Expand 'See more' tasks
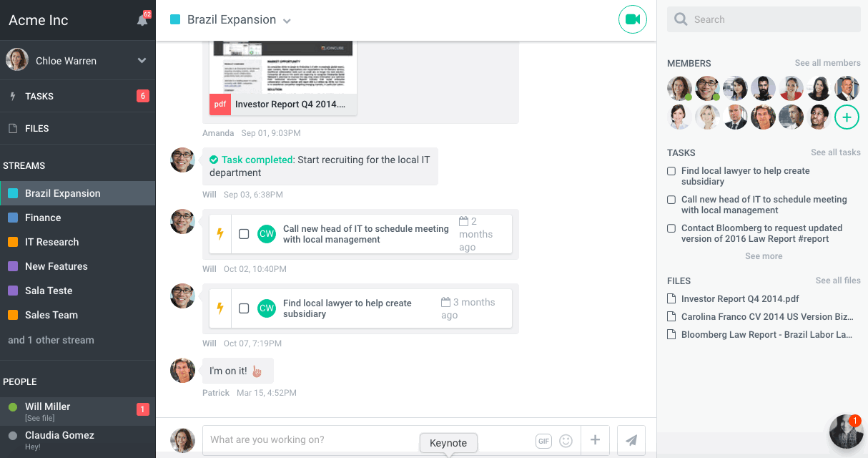The image size is (868, 458). (x=764, y=256)
